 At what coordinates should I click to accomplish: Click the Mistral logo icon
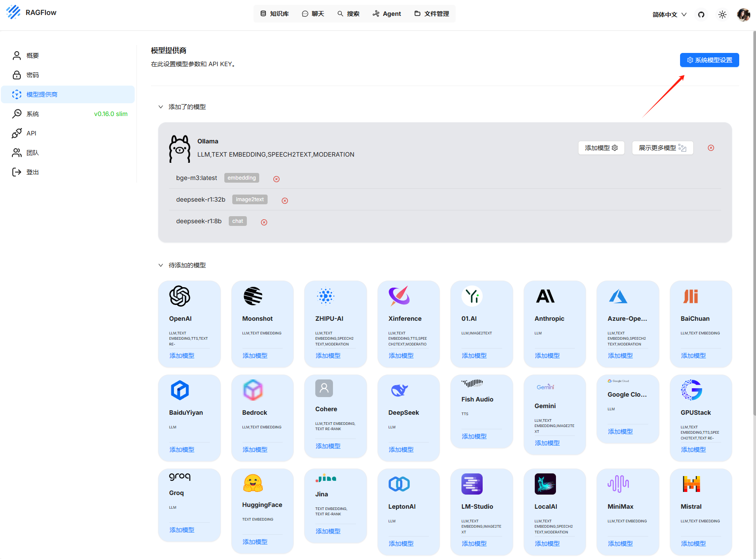[692, 484]
